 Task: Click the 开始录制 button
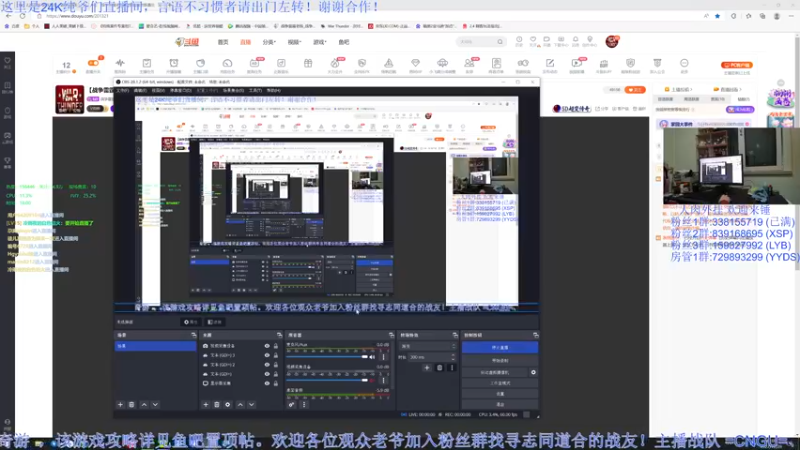pos(500,361)
